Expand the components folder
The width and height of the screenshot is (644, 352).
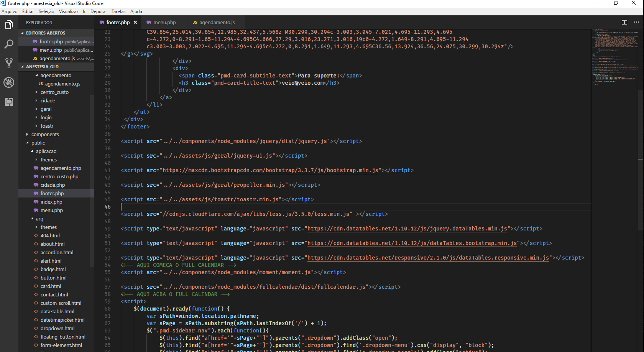[56, 135]
